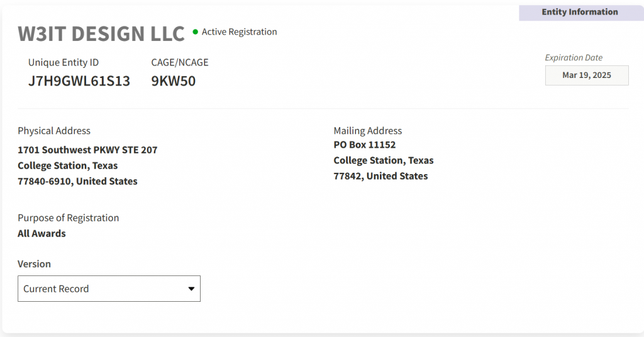The width and height of the screenshot is (644, 337).
Task: Click the Mailing Address heading
Action: pyautogui.click(x=367, y=131)
